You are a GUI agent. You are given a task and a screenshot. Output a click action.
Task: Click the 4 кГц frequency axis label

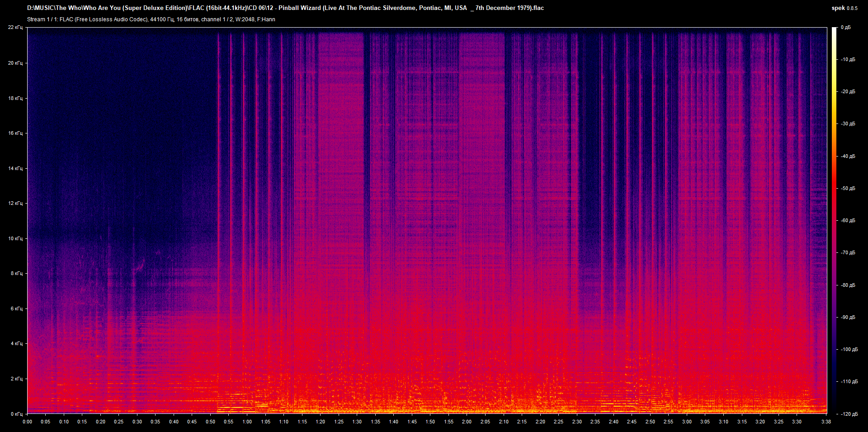pos(16,343)
